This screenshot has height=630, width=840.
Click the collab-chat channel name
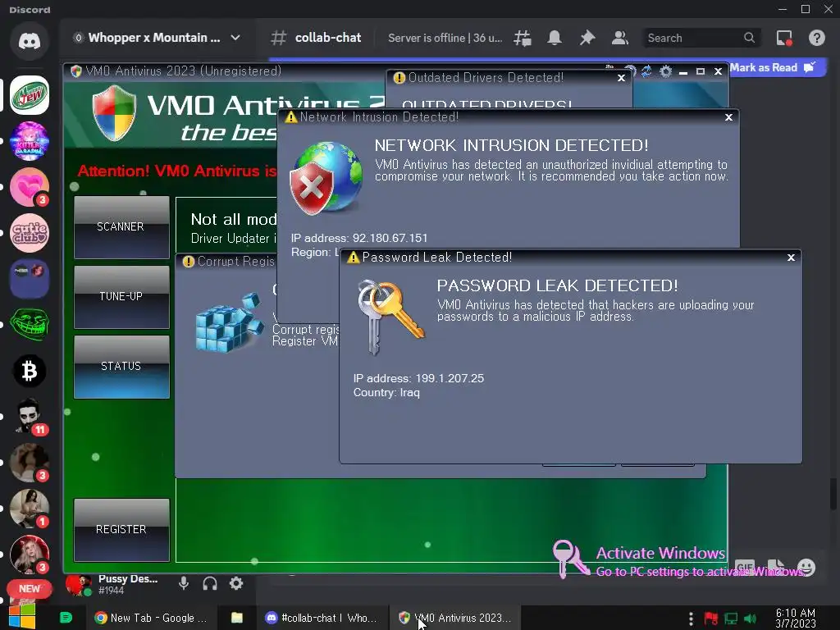pyautogui.click(x=328, y=38)
